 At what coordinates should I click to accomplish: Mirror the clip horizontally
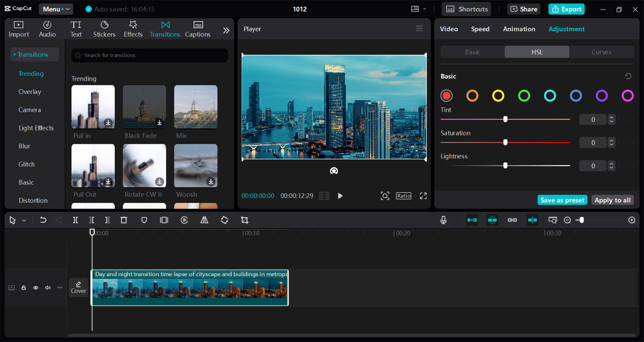[x=204, y=220]
